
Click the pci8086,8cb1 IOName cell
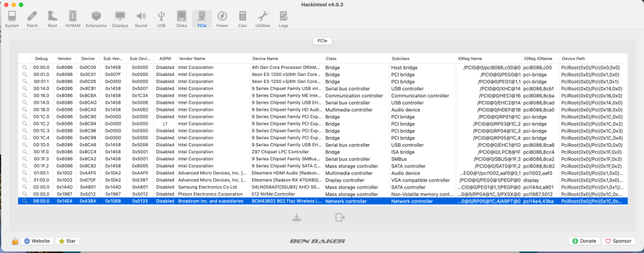(x=538, y=89)
